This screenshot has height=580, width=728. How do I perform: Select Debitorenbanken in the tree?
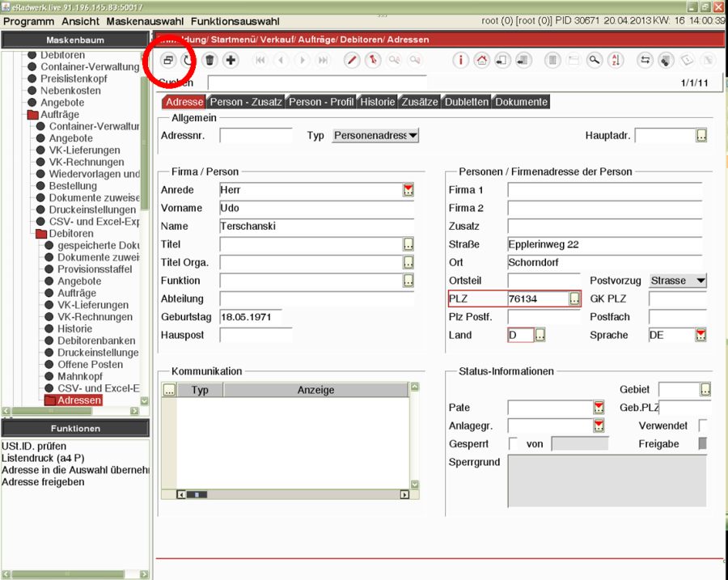[x=96, y=341]
